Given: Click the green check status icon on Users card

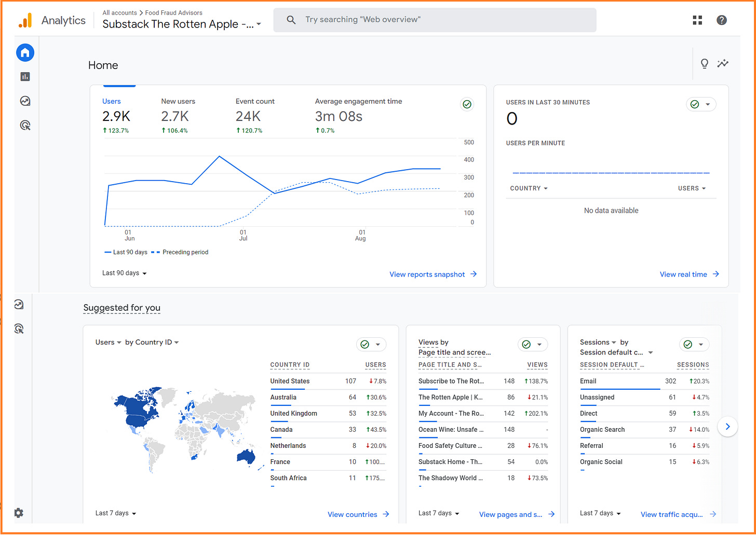Looking at the screenshot, I should (x=467, y=104).
